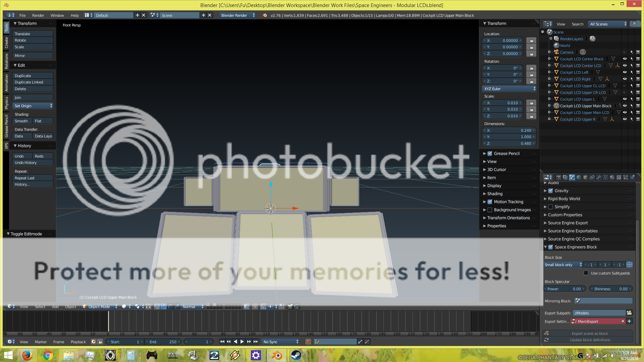Open Modifiers wrench properties tab
This screenshot has height=362, width=644.
point(599,177)
